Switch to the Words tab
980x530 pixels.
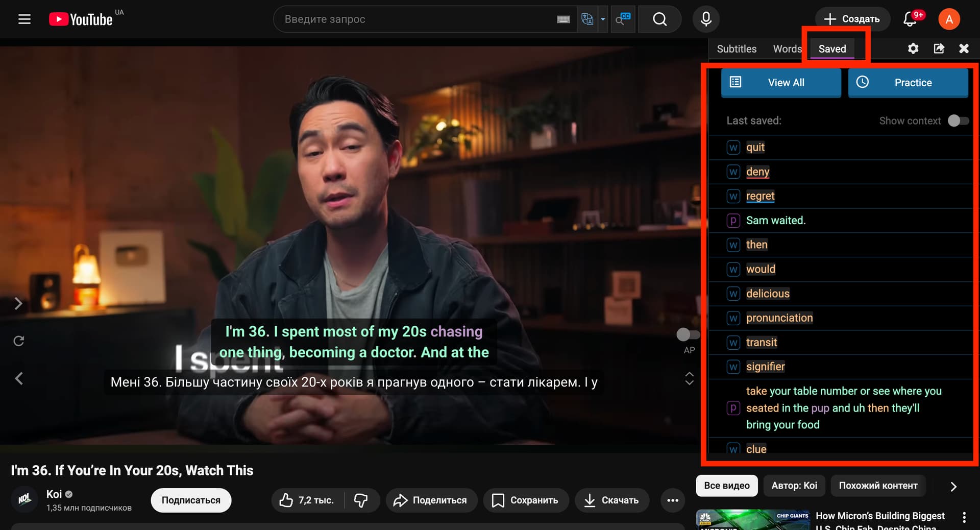[787, 49]
